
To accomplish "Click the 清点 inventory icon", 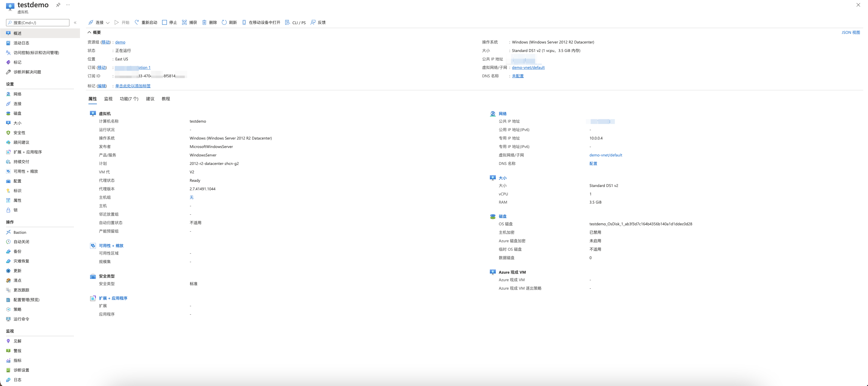I will 8,281.
